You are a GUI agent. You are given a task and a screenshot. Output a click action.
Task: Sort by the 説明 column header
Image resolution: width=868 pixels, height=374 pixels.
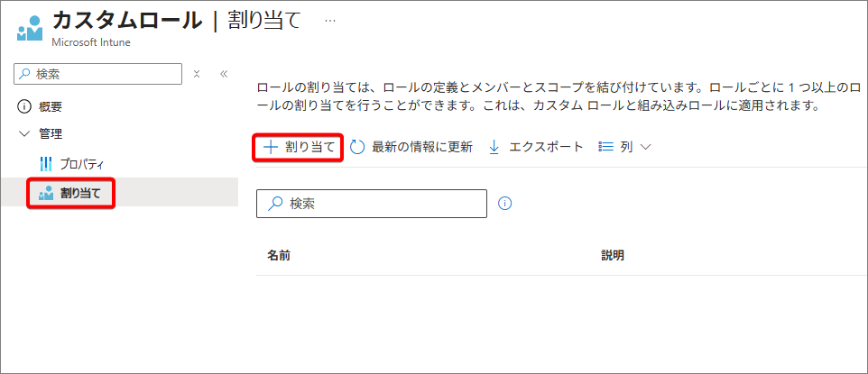[x=613, y=255]
